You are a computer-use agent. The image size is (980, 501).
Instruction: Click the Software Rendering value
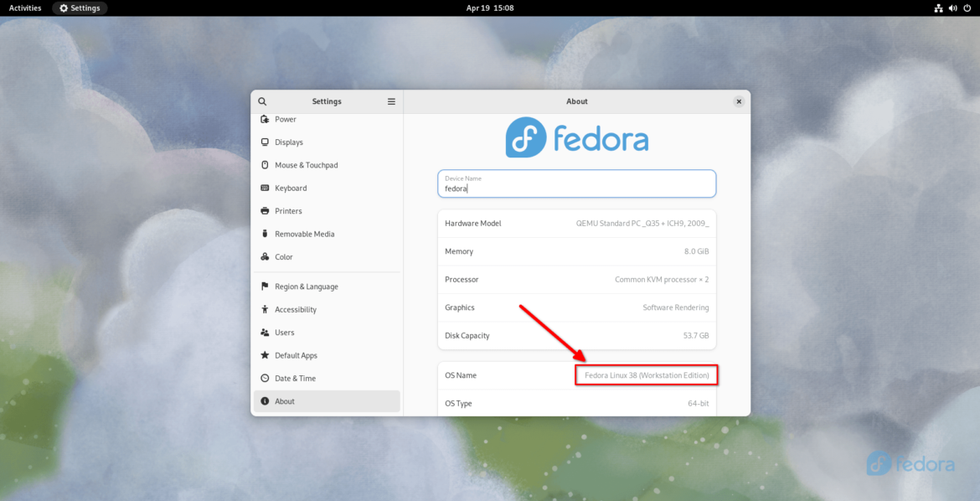pos(676,307)
